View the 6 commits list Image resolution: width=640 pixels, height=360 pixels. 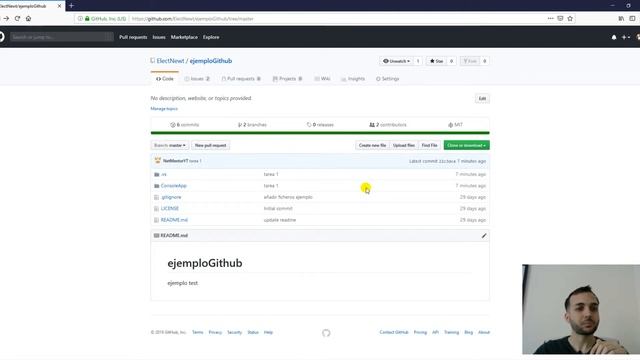[184, 125]
